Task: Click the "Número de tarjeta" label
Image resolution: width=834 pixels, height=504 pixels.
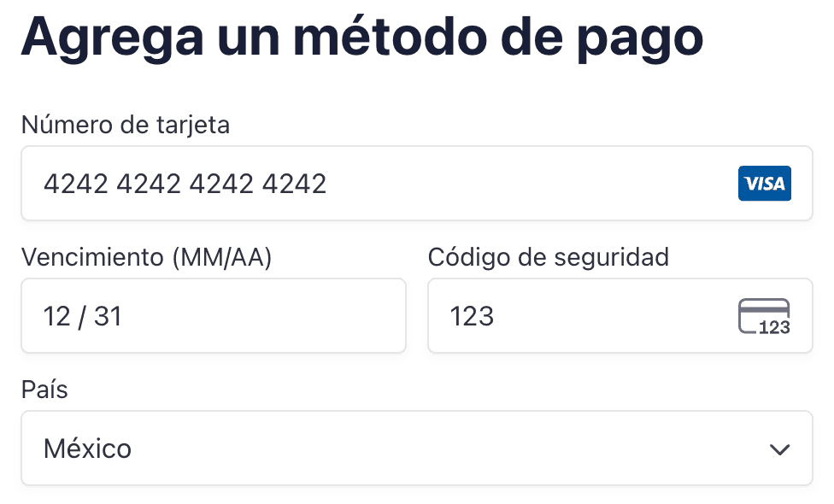Action: coord(126,126)
